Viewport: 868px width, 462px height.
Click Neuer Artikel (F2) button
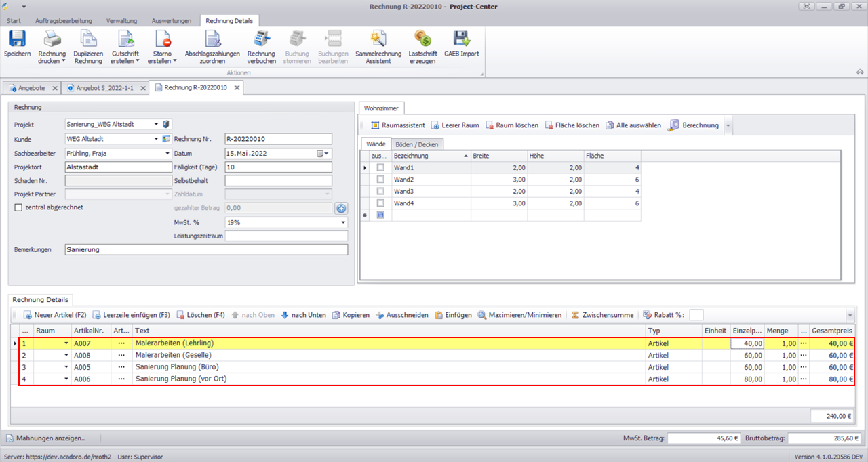click(x=55, y=315)
